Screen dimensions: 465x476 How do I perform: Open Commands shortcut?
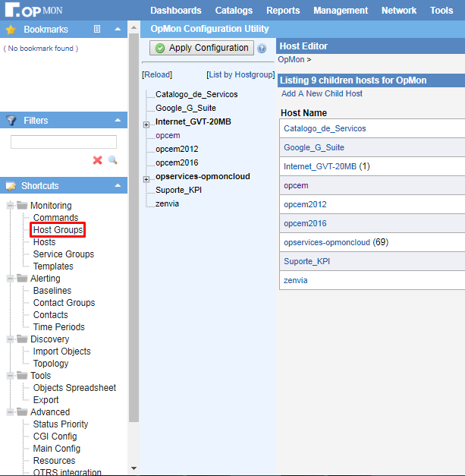click(56, 218)
